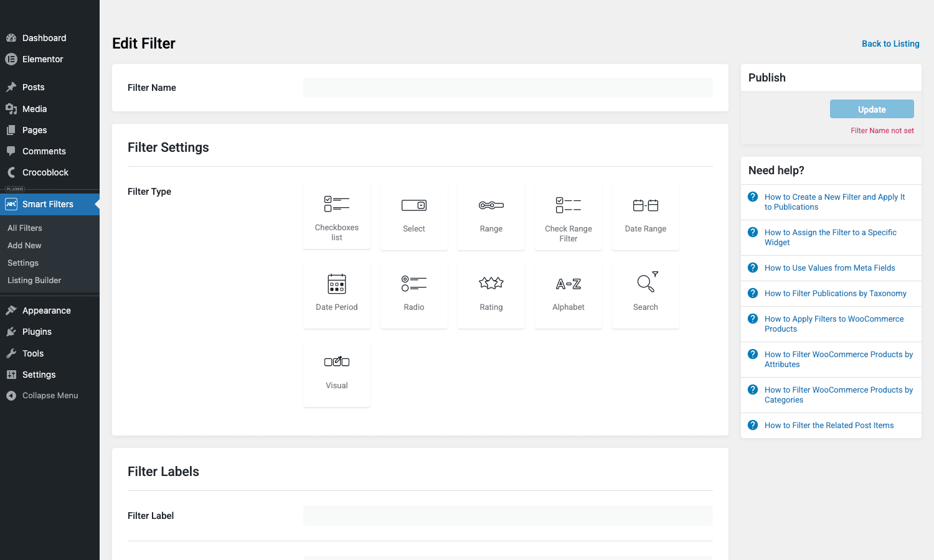Click the Settings sliders icon at sidebar bottom
Screen dimensions: 934x560
click(11, 375)
